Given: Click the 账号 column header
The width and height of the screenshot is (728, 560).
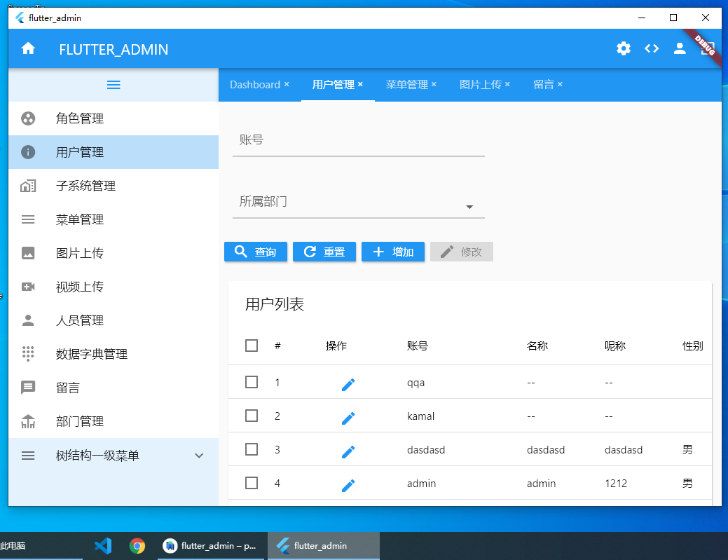Looking at the screenshot, I should pyautogui.click(x=418, y=346).
